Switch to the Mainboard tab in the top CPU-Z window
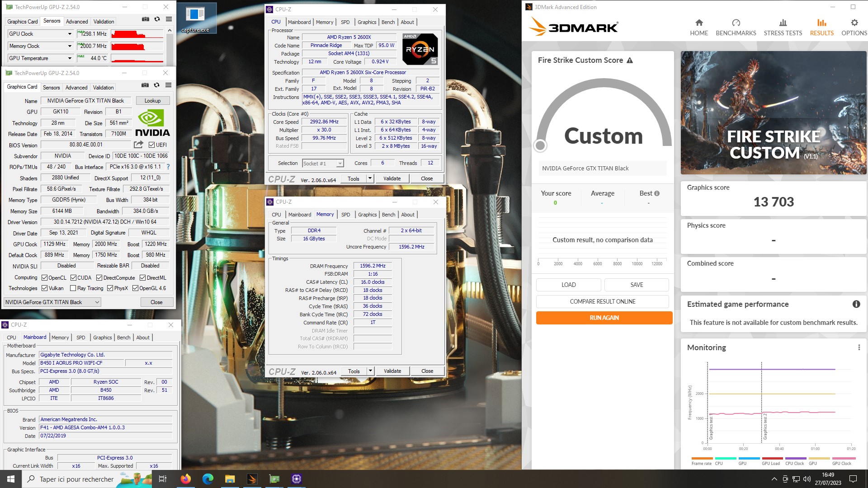Viewport: 868px width, 488px height. (x=299, y=22)
